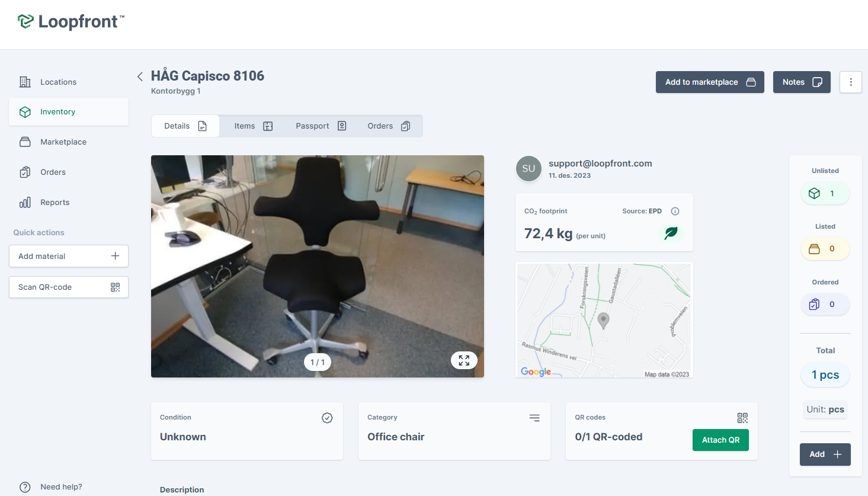Click the 72,4 kg footprint value
Screen dimensions: 868x496
(x=548, y=233)
